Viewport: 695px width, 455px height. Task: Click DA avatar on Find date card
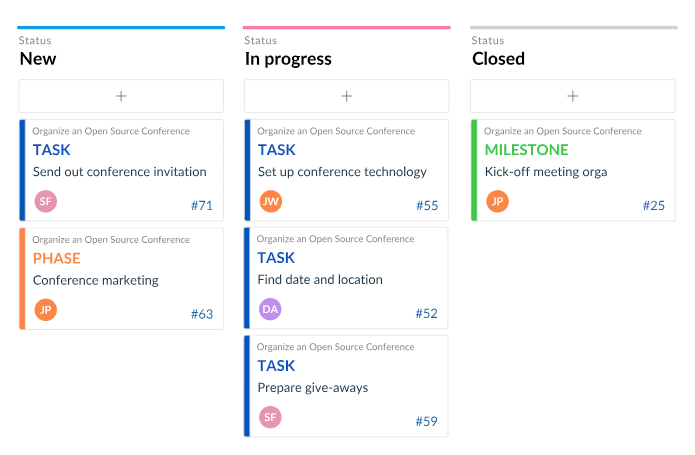[x=270, y=309]
